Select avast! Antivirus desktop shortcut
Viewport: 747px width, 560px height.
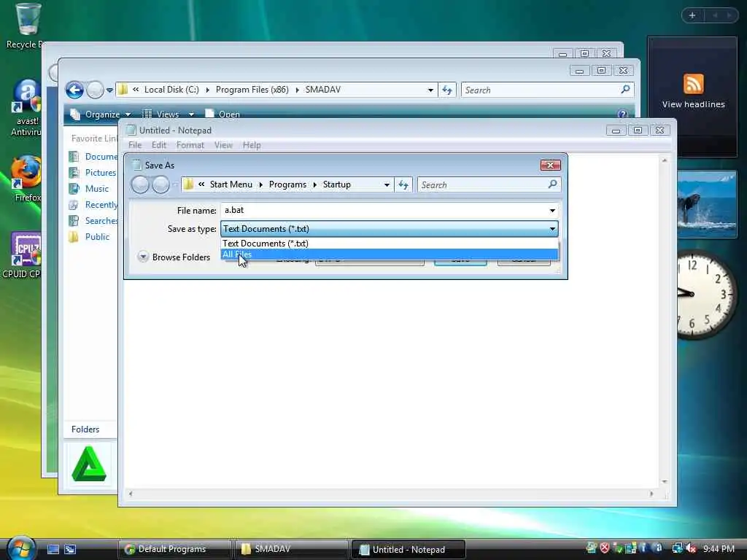point(27,108)
